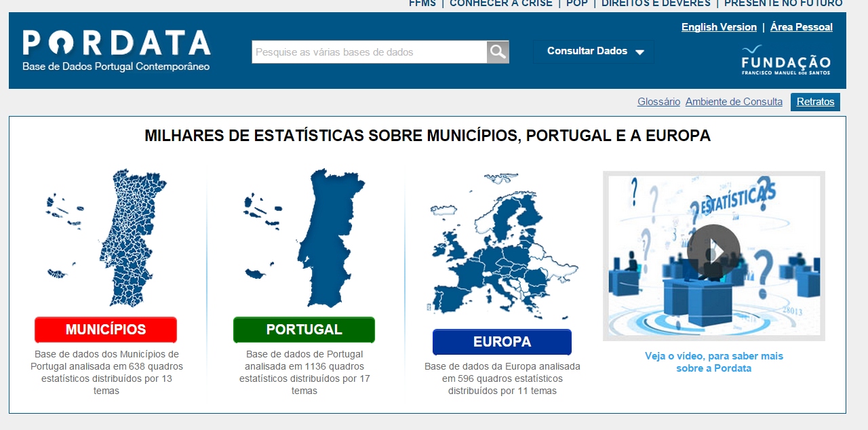Click the blue EUROPA button
The width and height of the screenshot is (868, 430).
click(502, 342)
